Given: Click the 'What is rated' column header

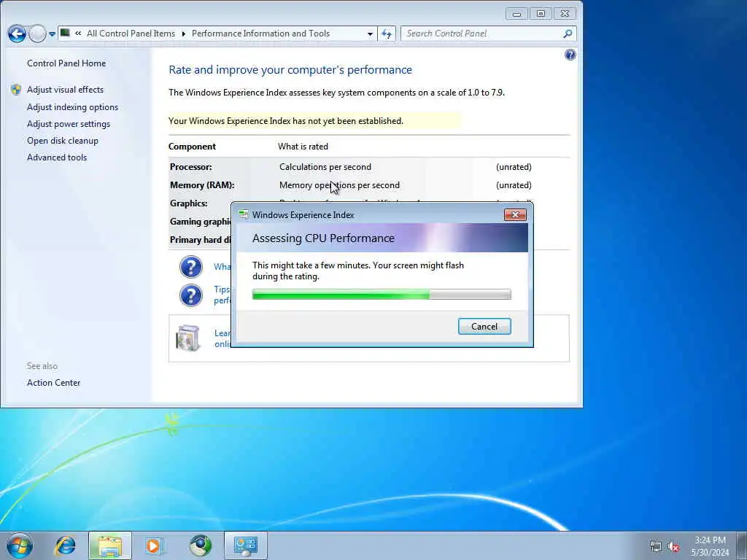Looking at the screenshot, I should tap(303, 147).
